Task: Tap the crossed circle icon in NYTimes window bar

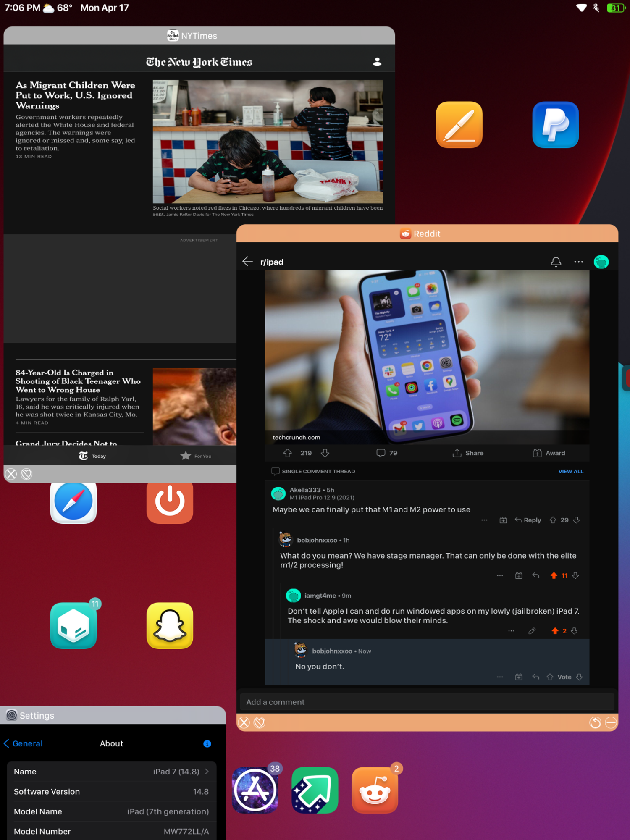Action: (26, 474)
